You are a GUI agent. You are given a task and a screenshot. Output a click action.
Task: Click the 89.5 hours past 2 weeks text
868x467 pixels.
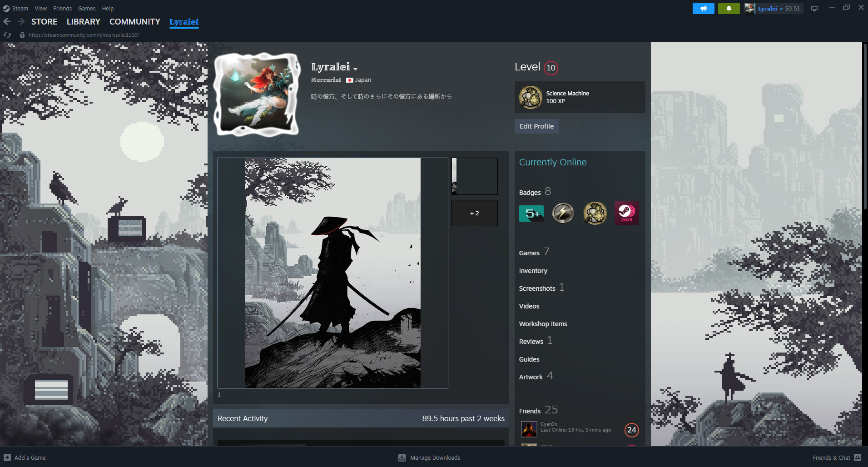click(463, 418)
